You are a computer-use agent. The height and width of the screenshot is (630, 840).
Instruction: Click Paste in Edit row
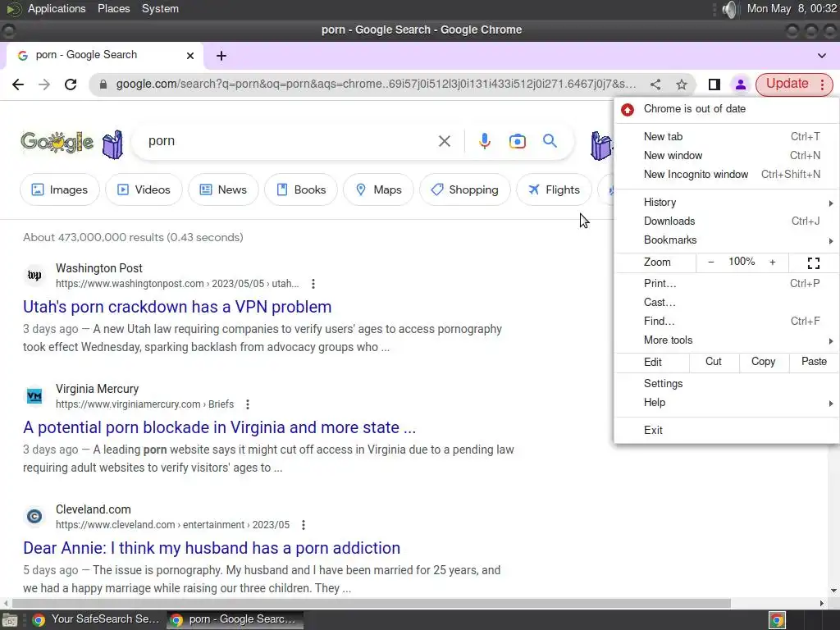814,362
